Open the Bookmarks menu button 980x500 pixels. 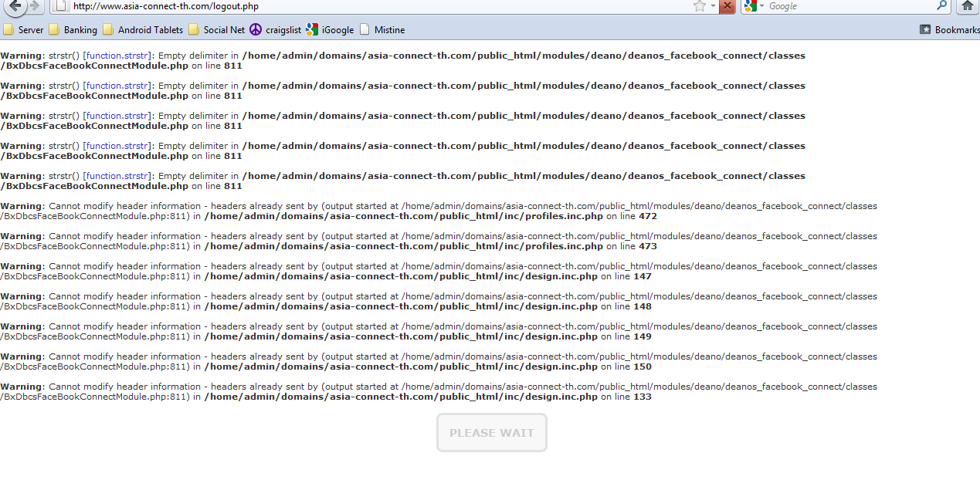point(949,30)
